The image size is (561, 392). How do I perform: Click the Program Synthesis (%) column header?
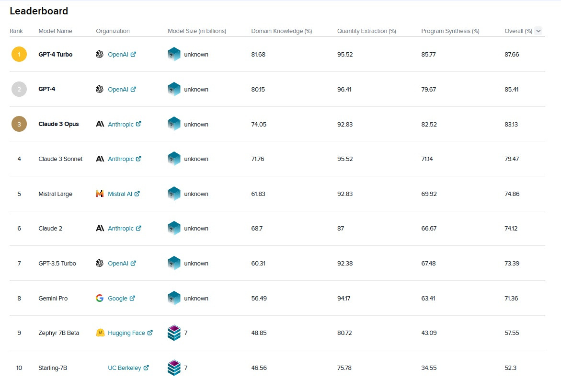[450, 31]
